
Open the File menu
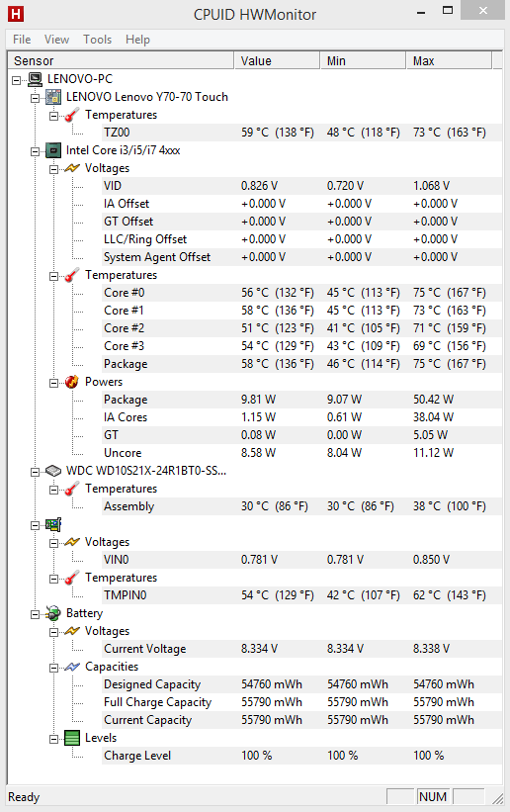pyautogui.click(x=22, y=40)
